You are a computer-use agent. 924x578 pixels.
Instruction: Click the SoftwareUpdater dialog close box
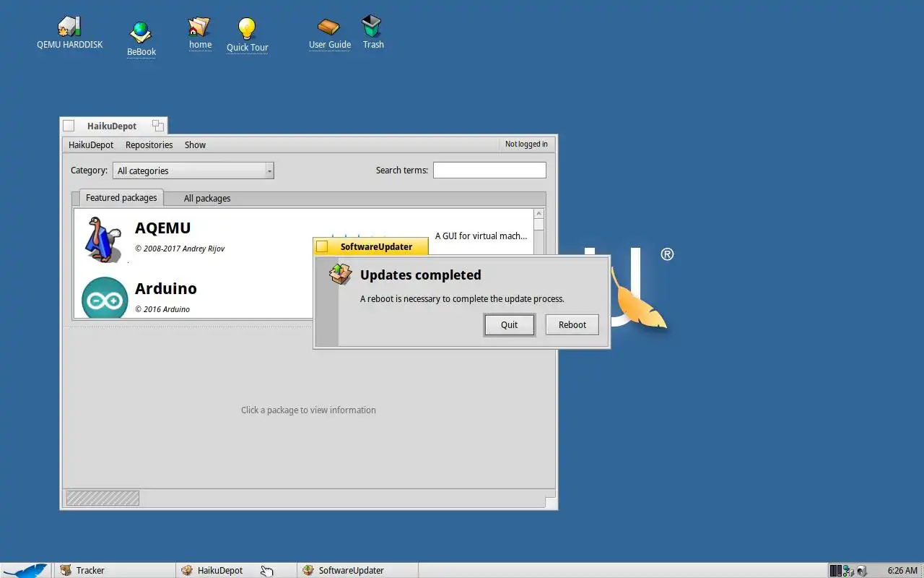[322, 246]
